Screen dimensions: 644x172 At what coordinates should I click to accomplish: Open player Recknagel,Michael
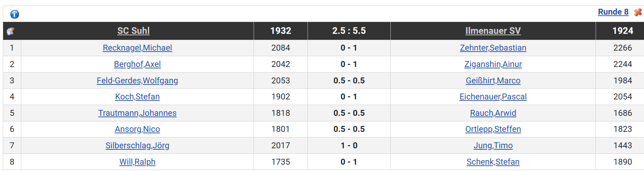click(137, 48)
